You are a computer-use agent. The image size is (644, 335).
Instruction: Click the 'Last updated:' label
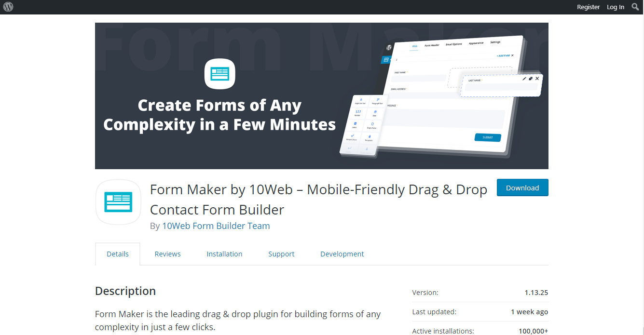pos(434,312)
